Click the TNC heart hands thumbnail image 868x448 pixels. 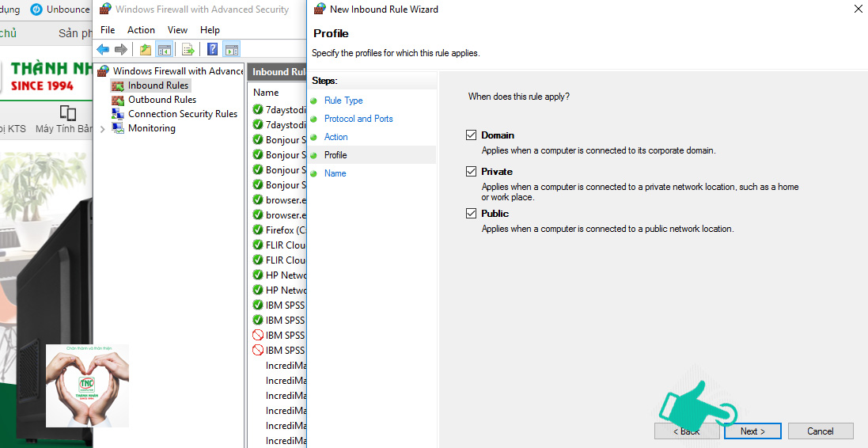[88, 386]
